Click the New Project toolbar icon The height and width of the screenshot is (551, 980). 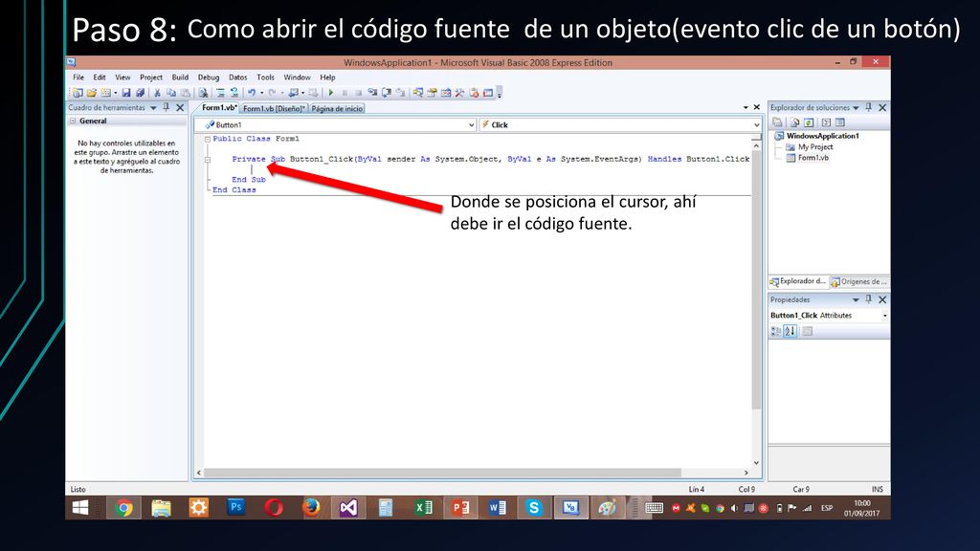78,93
